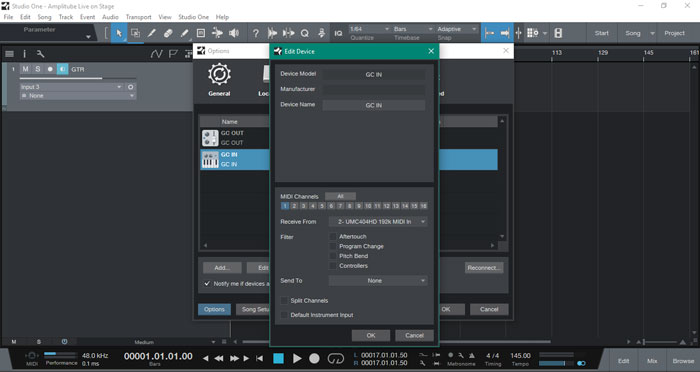Image resolution: width=700 pixels, height=372 pixels.
Task: Uncheck Notify me if devices checkbox
Action: coord(207,284)
